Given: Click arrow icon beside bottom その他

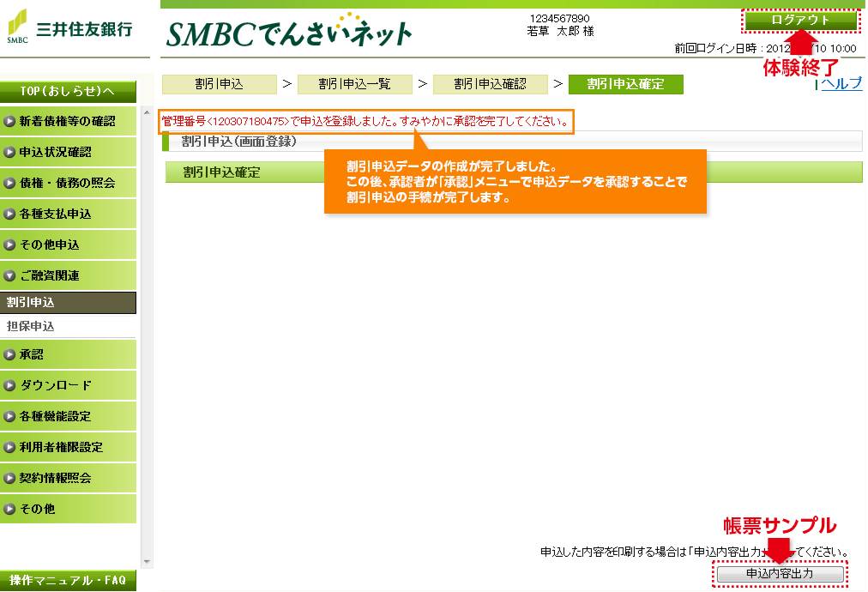Looking at the screenshot, I should [9, 510].
